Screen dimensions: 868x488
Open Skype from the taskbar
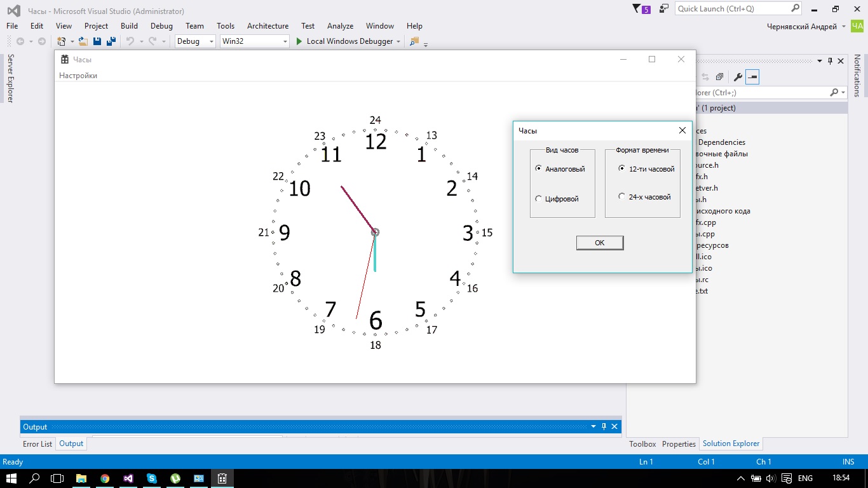[x=152, y=478]
